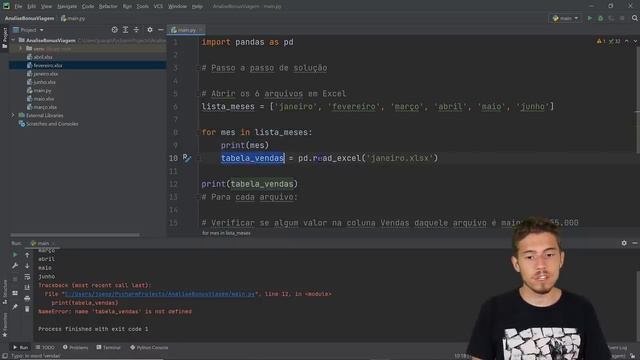Select abril.xlsx in project tree

tap(43, 57)
